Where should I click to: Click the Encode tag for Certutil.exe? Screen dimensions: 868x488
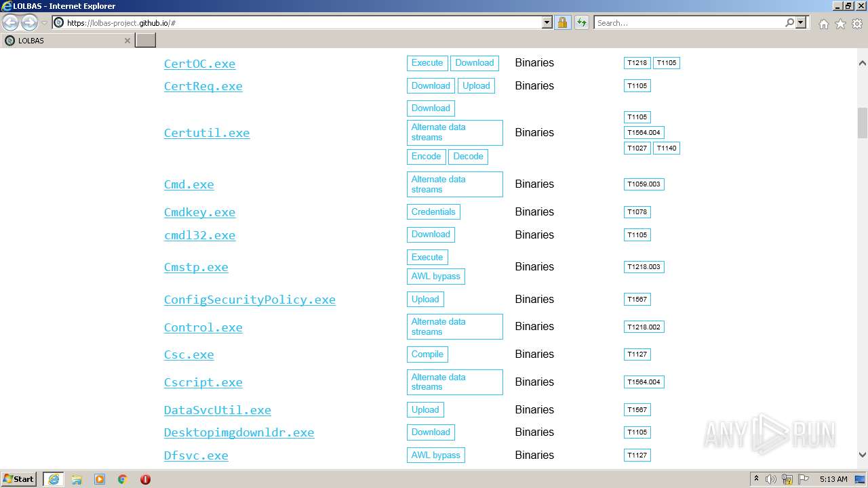[426, 157]
